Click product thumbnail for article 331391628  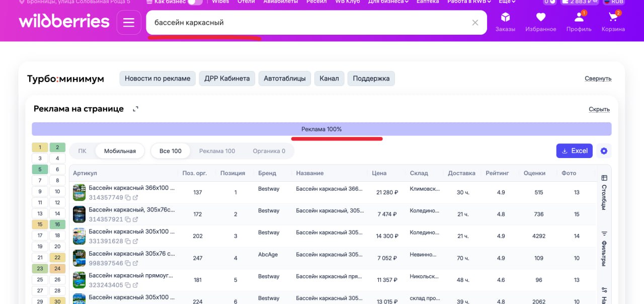point(79,236)
